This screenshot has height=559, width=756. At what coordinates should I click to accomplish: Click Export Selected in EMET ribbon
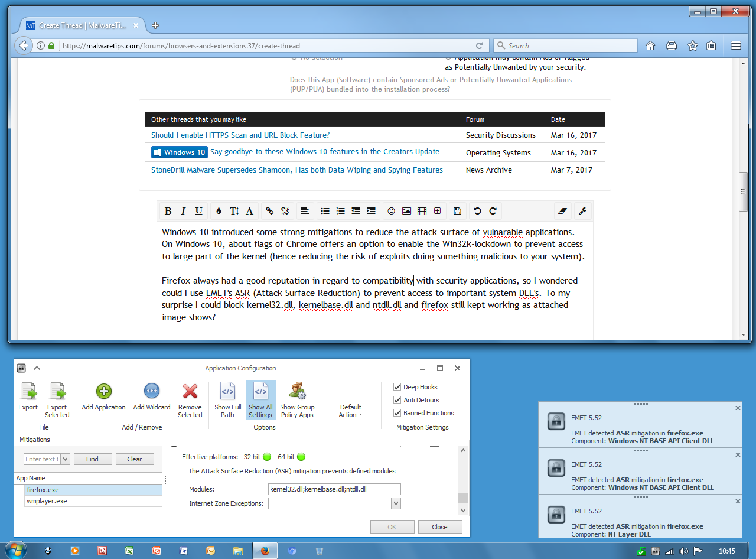(x=57, y=400)
